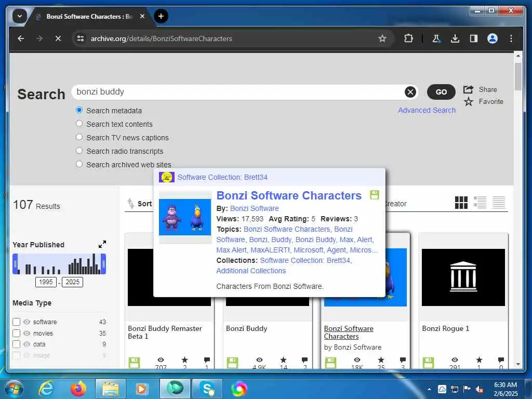Select Search radio transcripts option
Viewport: 532px width, 399px height.
pyautogui.click(x=79, y=150)
